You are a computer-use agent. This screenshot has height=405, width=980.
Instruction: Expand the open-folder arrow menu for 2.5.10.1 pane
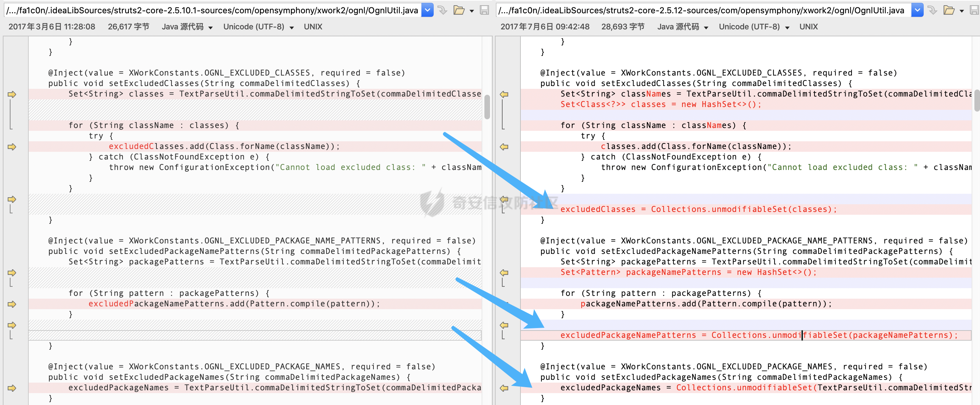[x=471, y=11]
